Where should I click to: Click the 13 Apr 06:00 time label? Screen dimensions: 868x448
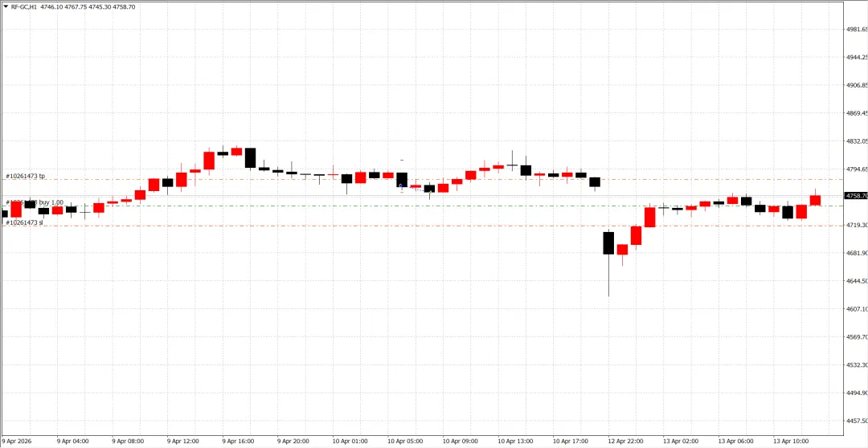tap(735, 442)
